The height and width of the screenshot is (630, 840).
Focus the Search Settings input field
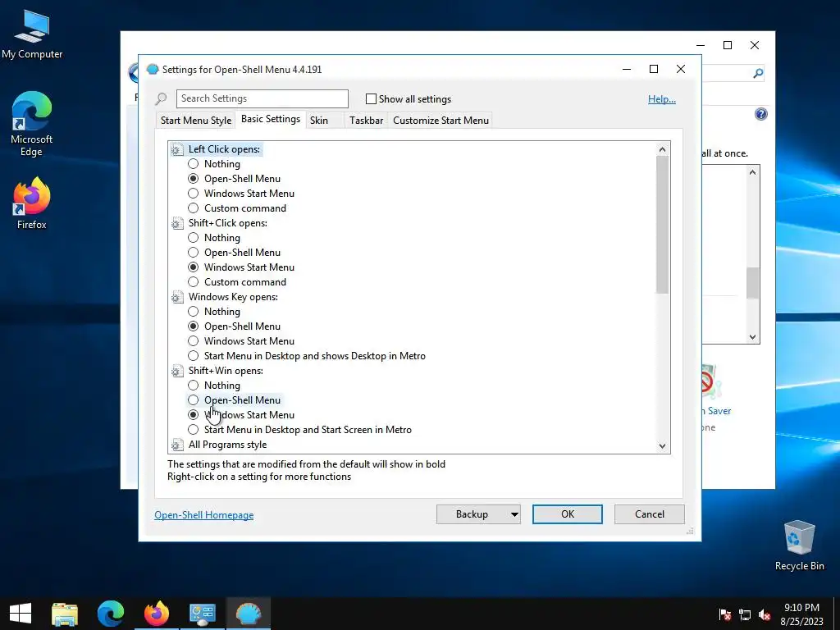(262, 98)
